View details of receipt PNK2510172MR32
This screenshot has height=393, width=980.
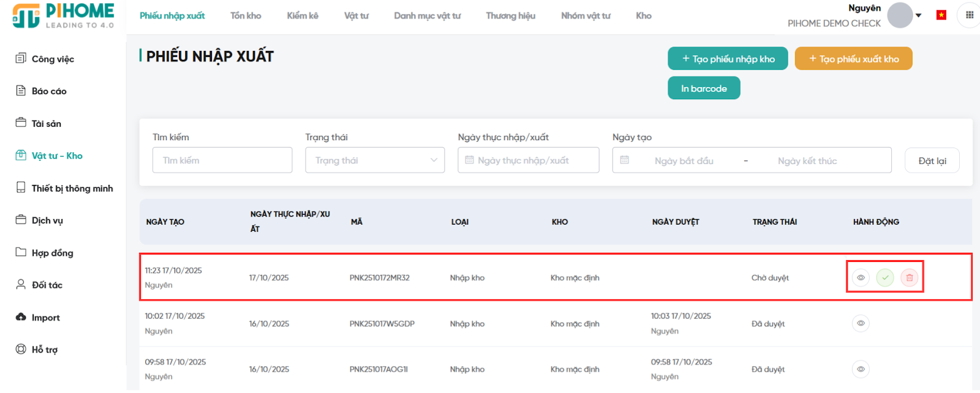click(861, 278)
